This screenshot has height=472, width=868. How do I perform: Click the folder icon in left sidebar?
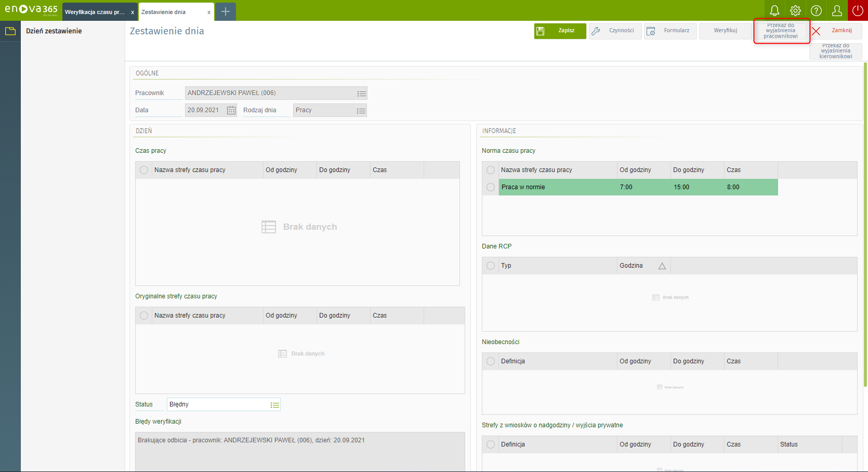pyautogui.click(x=10, y=31)
